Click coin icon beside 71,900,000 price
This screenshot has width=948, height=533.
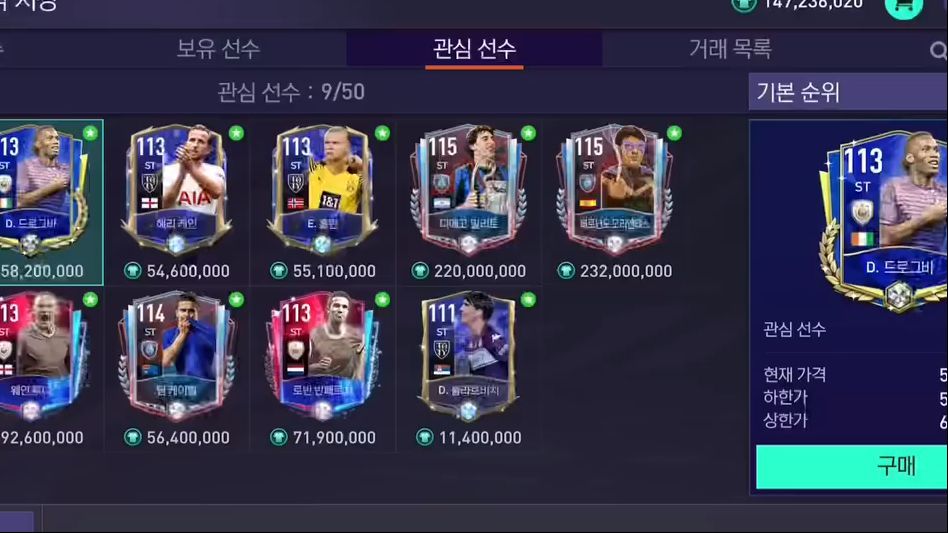(x=279, y=437)
